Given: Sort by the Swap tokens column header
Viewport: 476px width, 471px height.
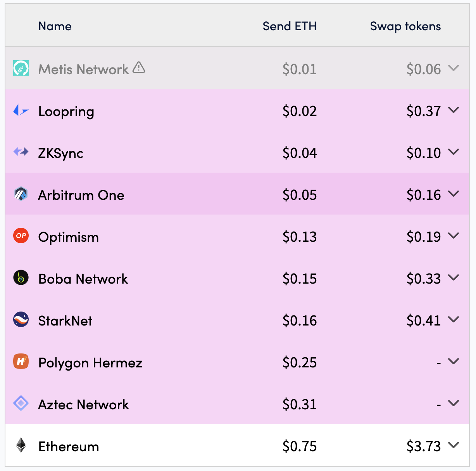Looking at the screenshot, I should click(x=405, y=26).
